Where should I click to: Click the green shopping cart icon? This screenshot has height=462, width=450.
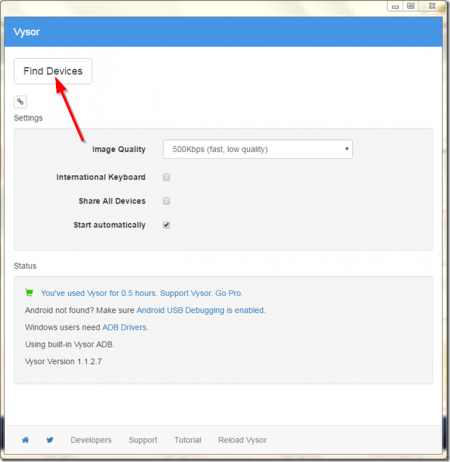point(29,293)
